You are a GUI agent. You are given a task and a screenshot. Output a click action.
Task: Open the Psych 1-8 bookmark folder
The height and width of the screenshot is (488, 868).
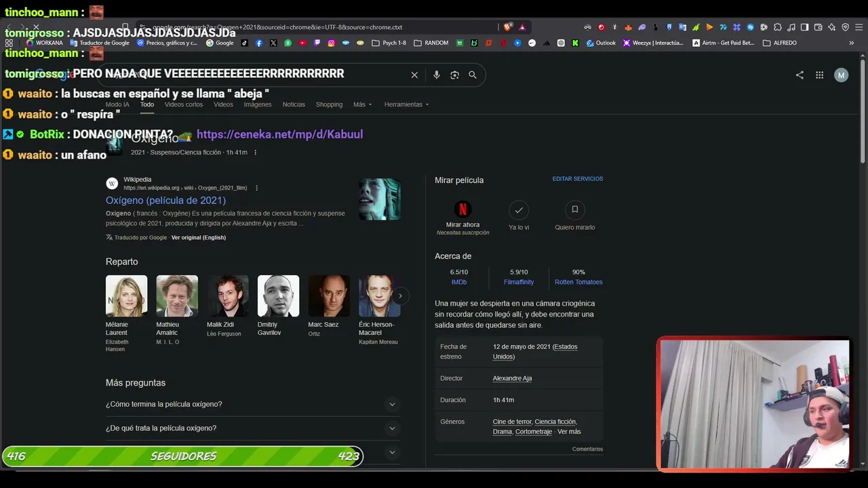(x=389, y=43)
